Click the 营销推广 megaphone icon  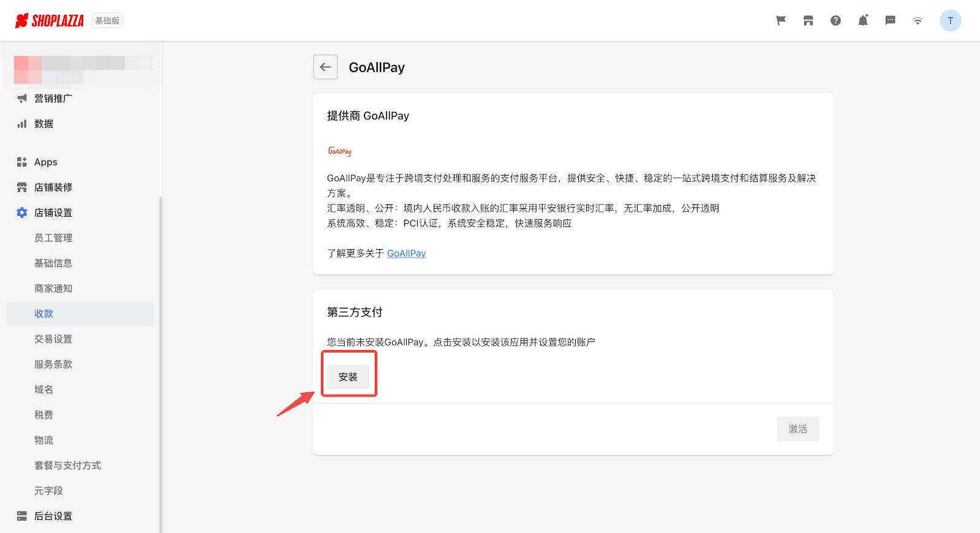pyautogui.click(x=22, y=99)
